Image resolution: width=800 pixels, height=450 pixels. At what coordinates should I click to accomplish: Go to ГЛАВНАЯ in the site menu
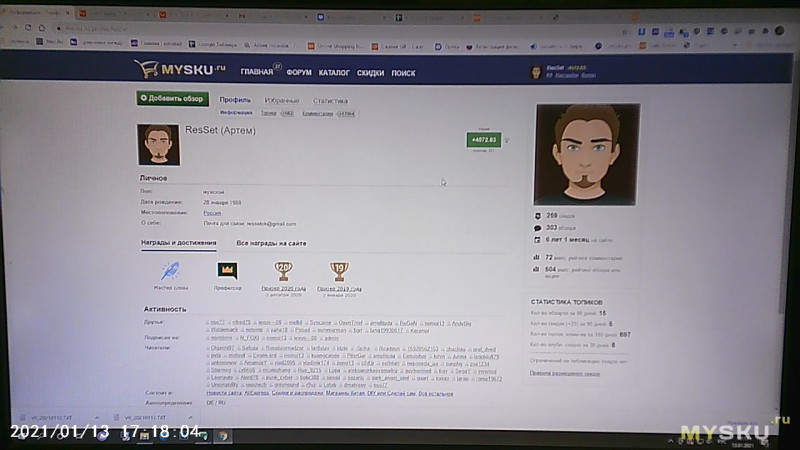pos(257,72)
